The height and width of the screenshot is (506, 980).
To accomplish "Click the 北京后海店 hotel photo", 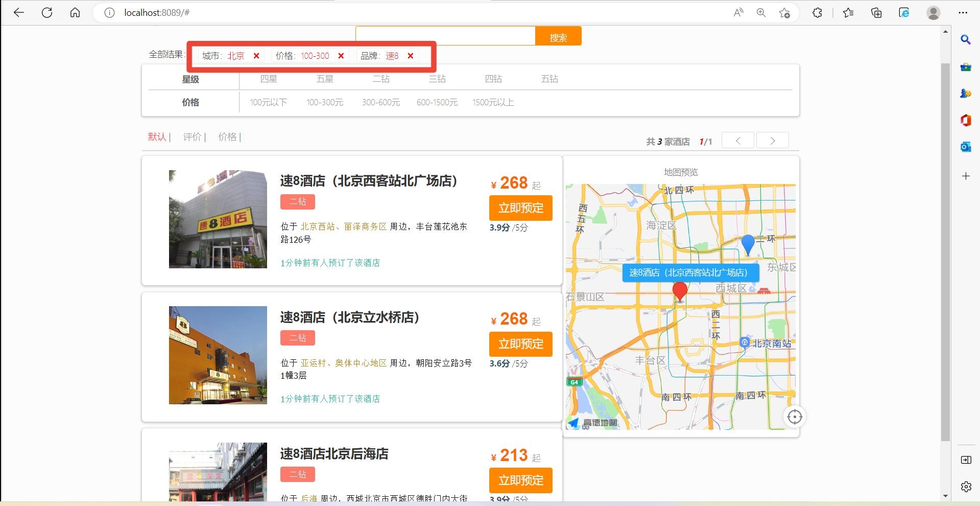I will pyautogui.click(x=218, y=472).
